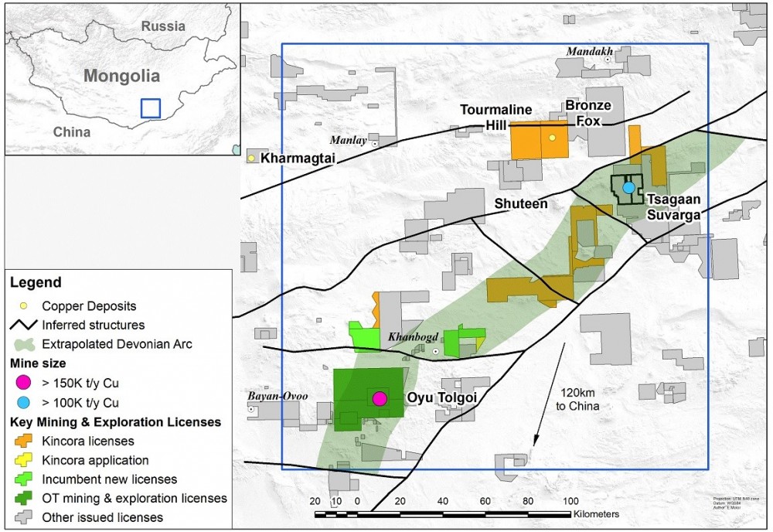
Task: Select the dark green OT mining legend swatch
Action: tap(23, 499)
